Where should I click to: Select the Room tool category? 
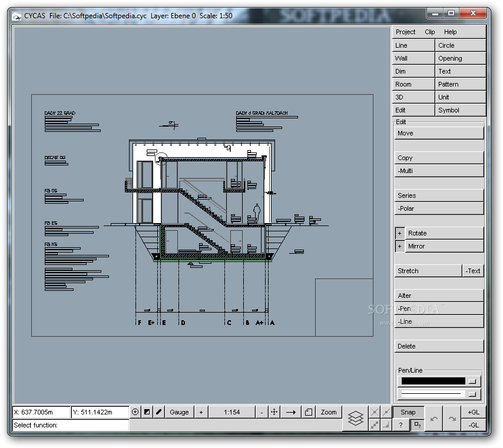pos(413,84)
